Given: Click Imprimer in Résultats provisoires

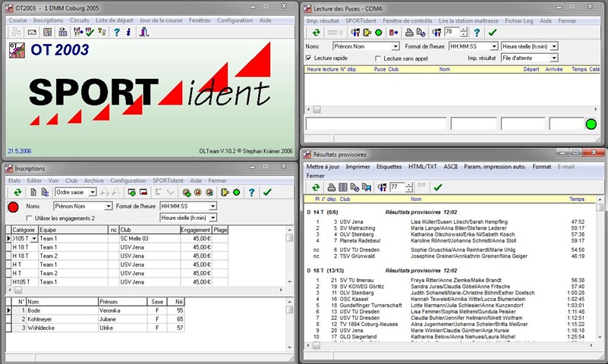Looking at the screenshot, I should (x=358, y=167).
